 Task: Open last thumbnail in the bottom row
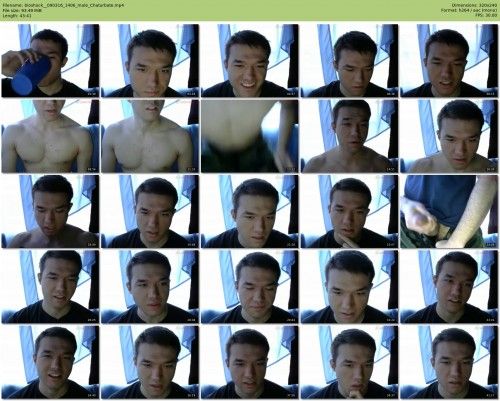point(449,362)
